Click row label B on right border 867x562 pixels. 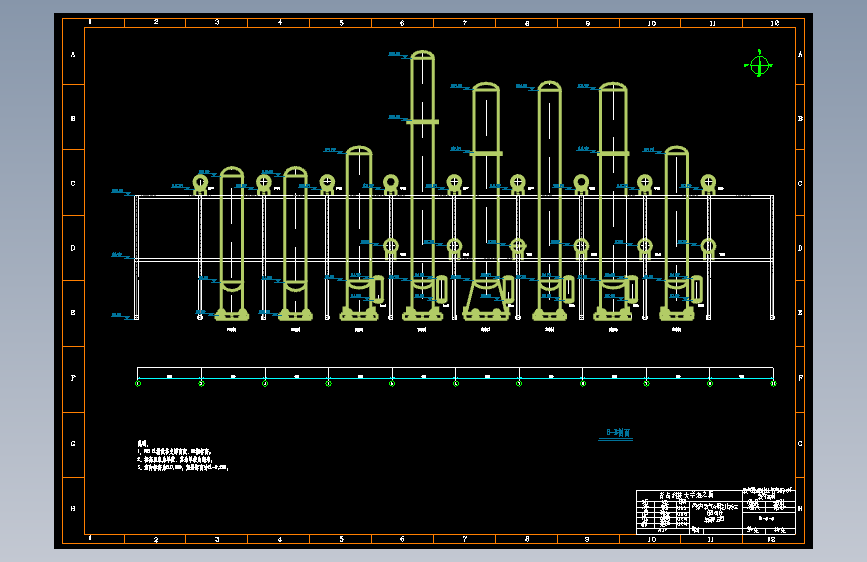point(800,118)
